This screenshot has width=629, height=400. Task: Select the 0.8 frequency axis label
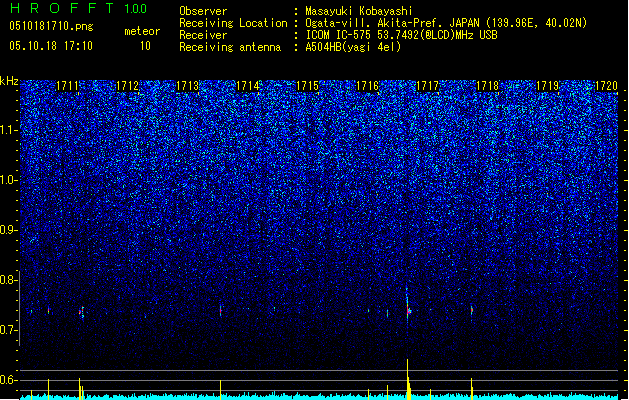click(x=8, y=280)
